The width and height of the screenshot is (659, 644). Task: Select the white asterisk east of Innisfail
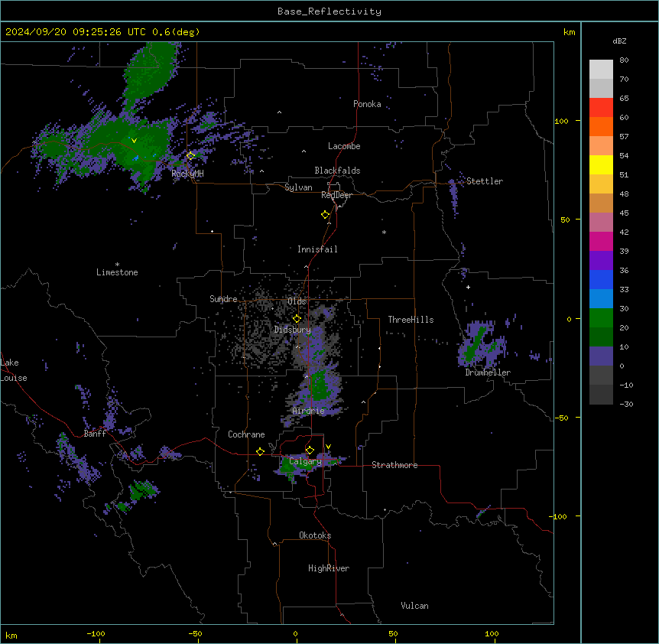click(384, 233)
